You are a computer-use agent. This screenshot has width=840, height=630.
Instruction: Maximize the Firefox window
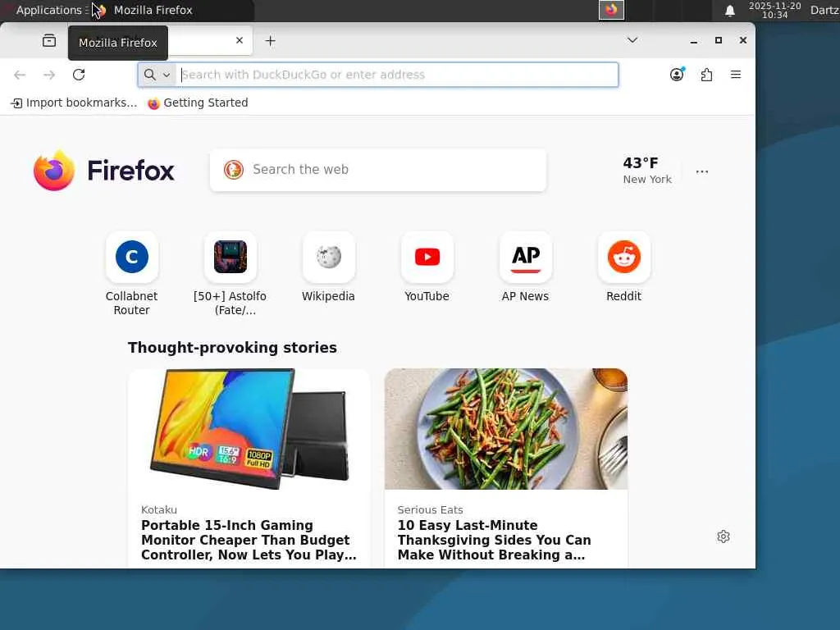[x=719, y=40]
